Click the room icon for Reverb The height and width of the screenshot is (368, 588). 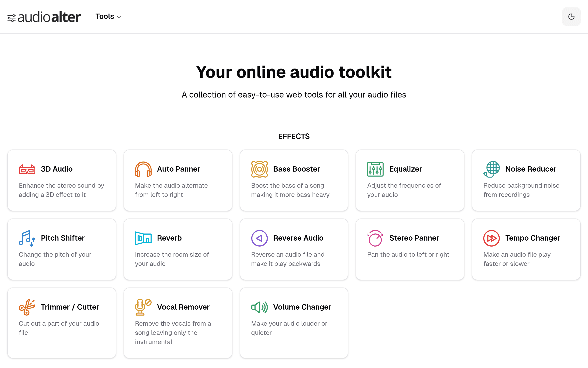143,238
